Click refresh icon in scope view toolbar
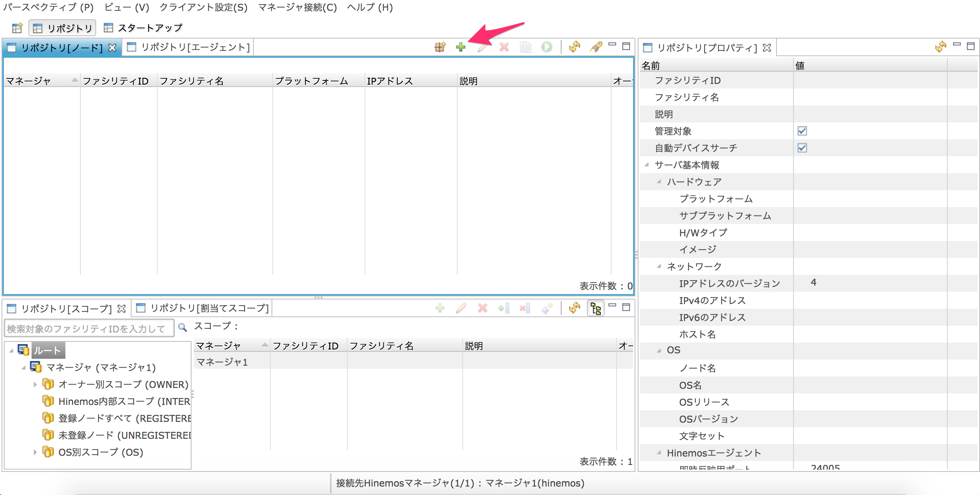The image size is (980, 495). 574,308
